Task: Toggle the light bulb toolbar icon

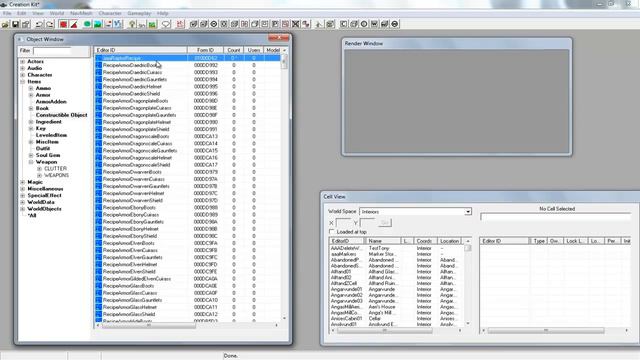Action: tap(132, 24)
